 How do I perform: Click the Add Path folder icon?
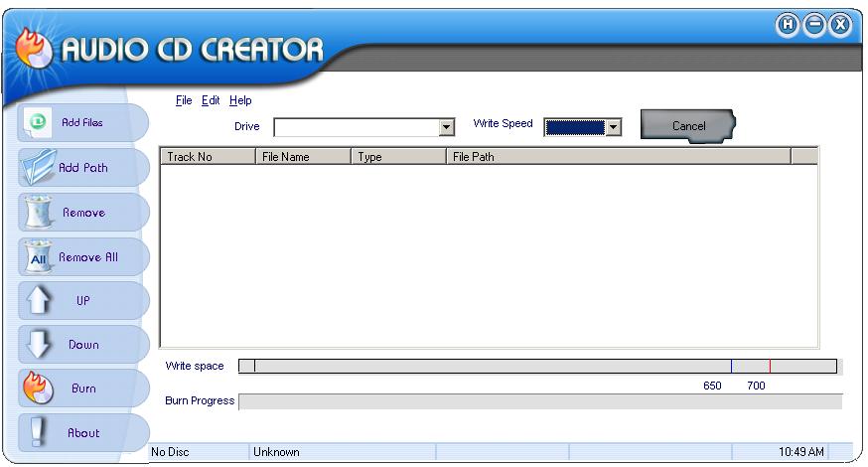(38, 167)
